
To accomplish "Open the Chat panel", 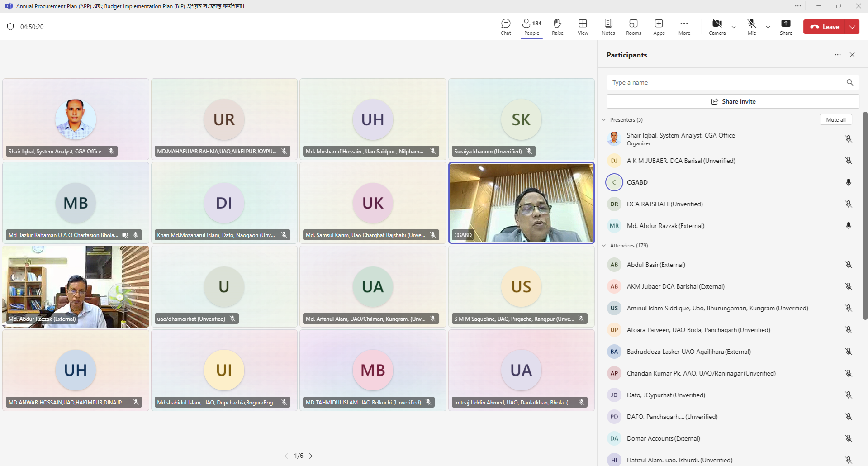I will pyautogui.click(x=506, y=27).
